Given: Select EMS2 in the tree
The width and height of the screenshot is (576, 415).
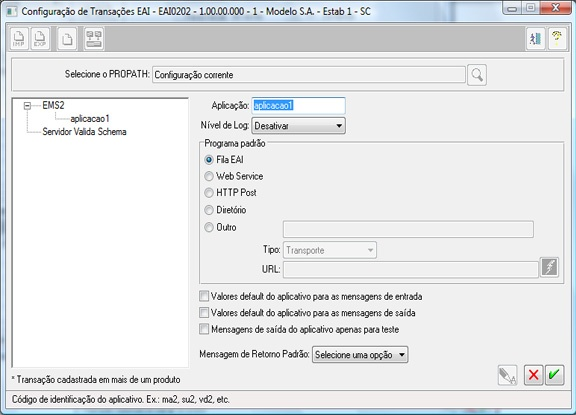Looking at the screenshot, I should 53,105.
